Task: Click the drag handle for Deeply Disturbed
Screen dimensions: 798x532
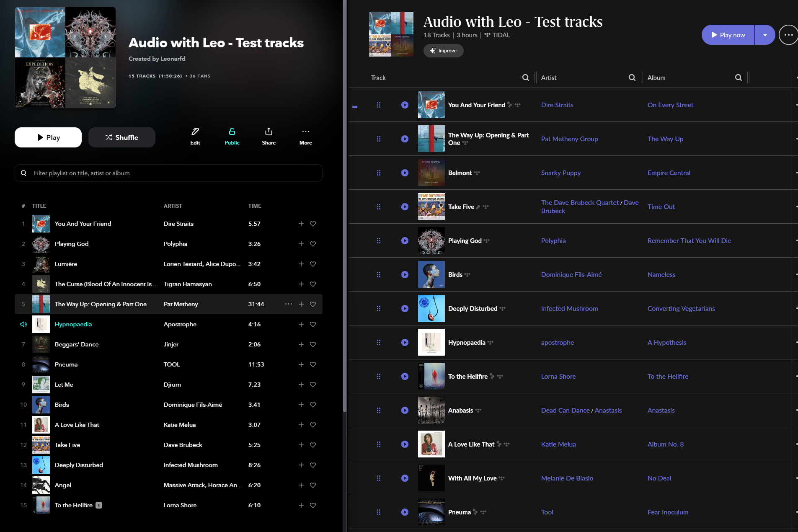Action: pos(379,309)
